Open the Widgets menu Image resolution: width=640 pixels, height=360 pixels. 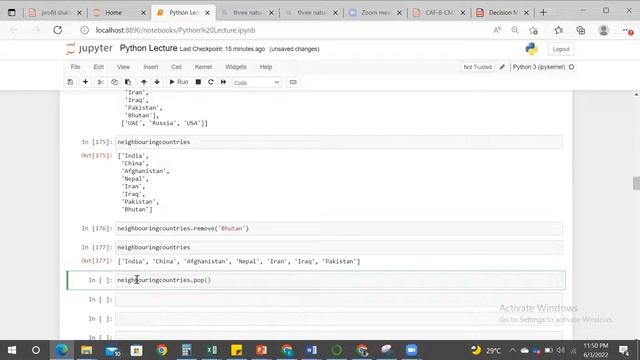click(x=236, y=67)
